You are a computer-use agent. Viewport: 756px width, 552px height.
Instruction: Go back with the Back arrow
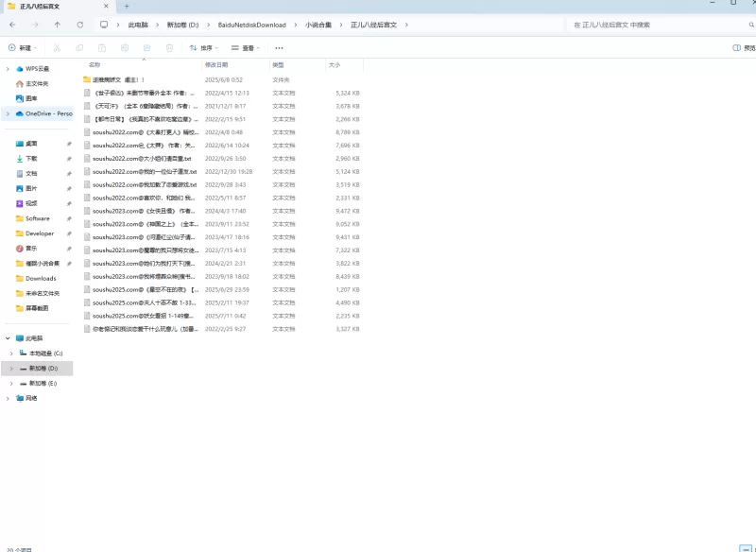pyautogui.click(x=12, y=25)
